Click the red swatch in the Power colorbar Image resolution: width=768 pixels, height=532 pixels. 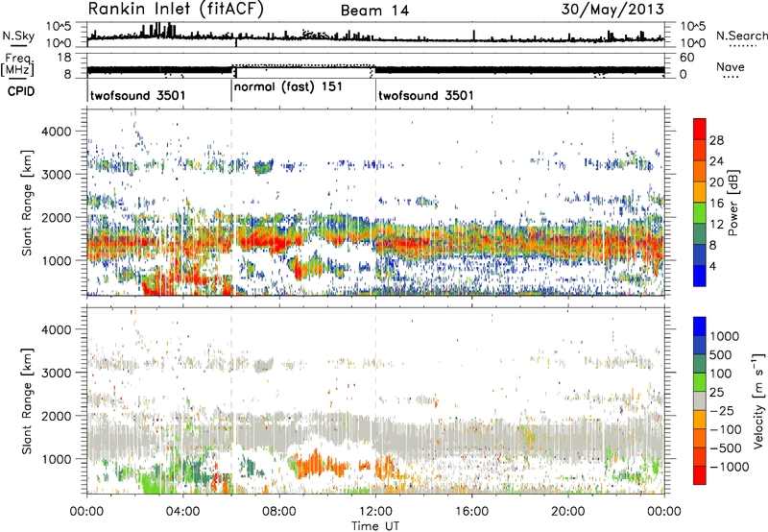(x=700, y=129)
